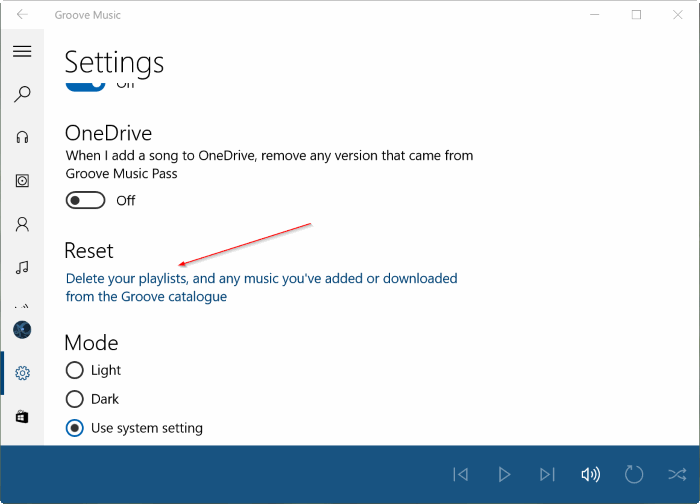Open the Albums disc icon
Screen dimensions: 700x504
[x=22, y=180]
